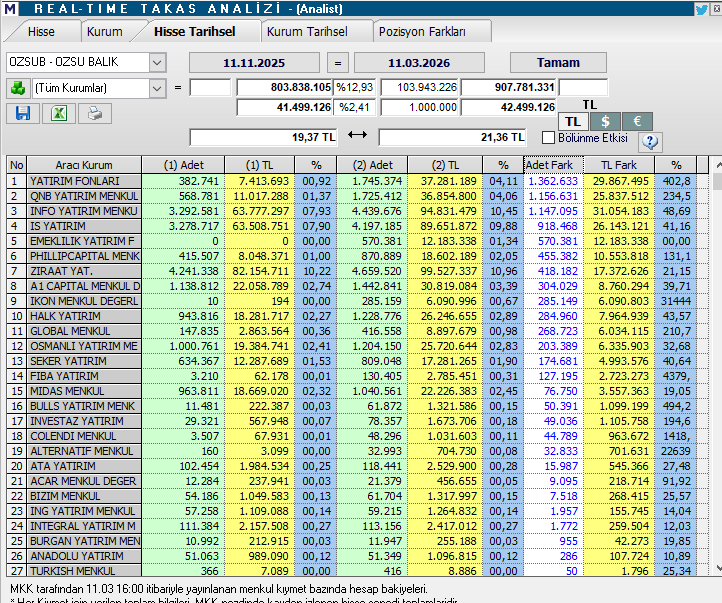This screenshot has width=722, height=603.
Task: Sort by (1) TL column header
Action: click(259, 165)
